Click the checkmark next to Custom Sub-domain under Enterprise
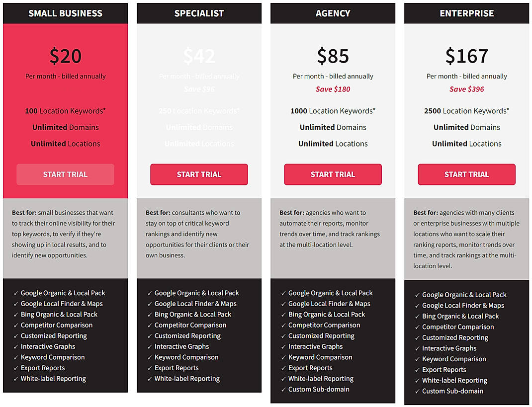 coord(417,391)
